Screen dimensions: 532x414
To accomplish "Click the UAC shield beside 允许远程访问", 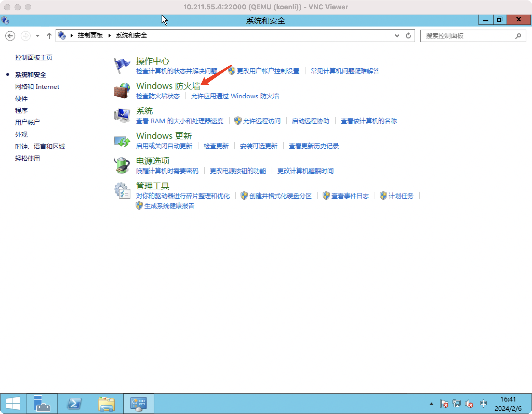I will pos(238,121).
